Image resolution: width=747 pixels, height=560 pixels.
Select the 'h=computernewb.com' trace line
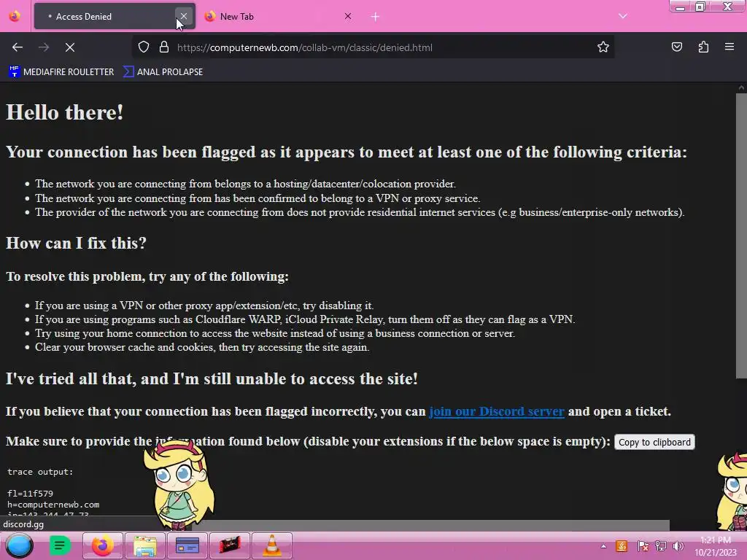(x=53, y=505)
